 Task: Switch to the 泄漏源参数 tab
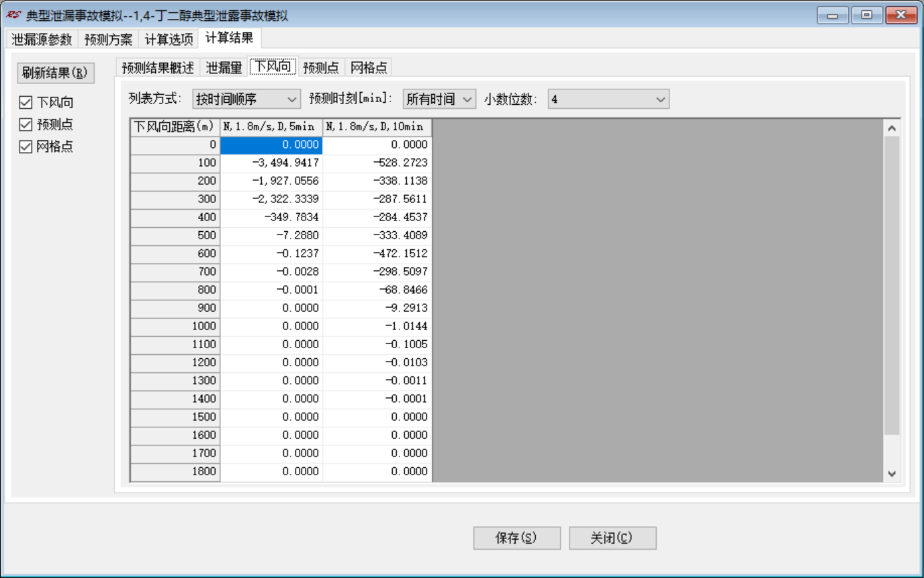click(42, 39)
